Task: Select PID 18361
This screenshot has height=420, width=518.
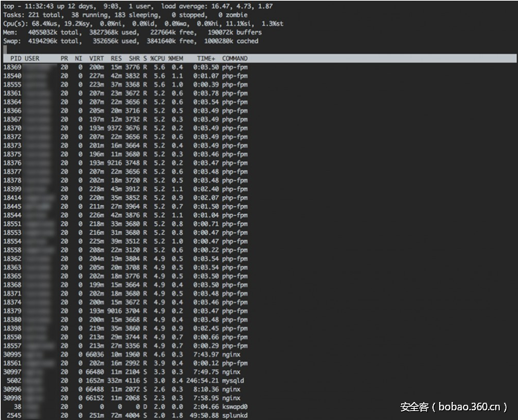Action: (x=12, y=93)
